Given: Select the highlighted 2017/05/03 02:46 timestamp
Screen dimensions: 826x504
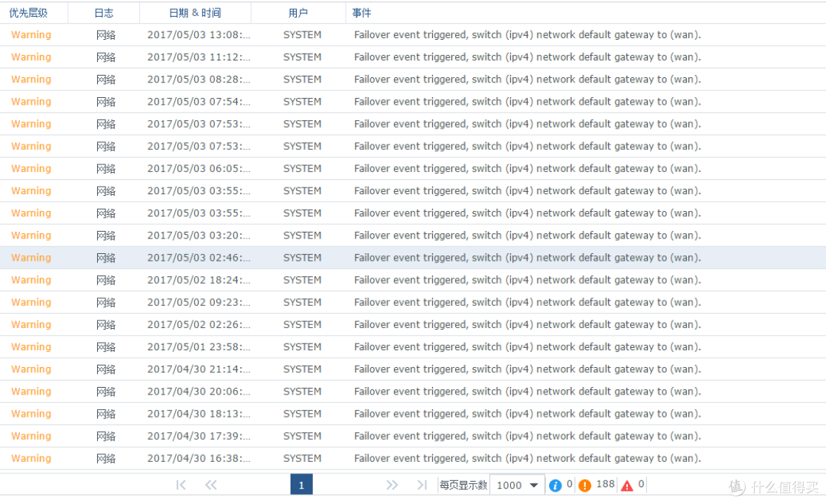Looking at the screenshot, I should point(199,258).
